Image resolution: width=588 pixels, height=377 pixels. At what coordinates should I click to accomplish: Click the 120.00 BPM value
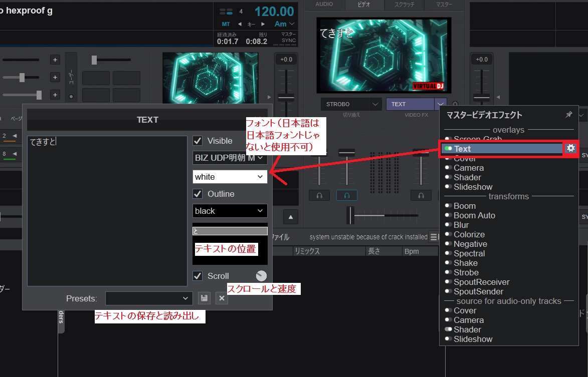pyautogui.click(x=274, y=11)
